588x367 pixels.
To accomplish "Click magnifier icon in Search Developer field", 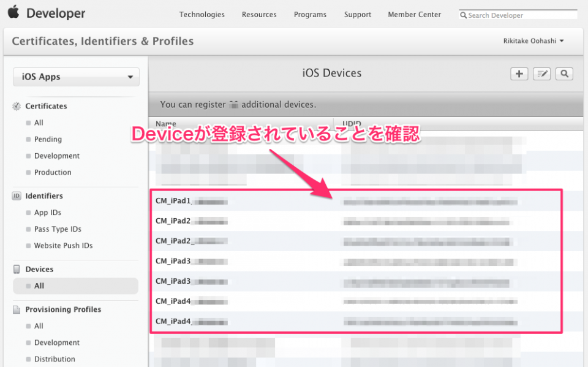I will coord(464,15).
